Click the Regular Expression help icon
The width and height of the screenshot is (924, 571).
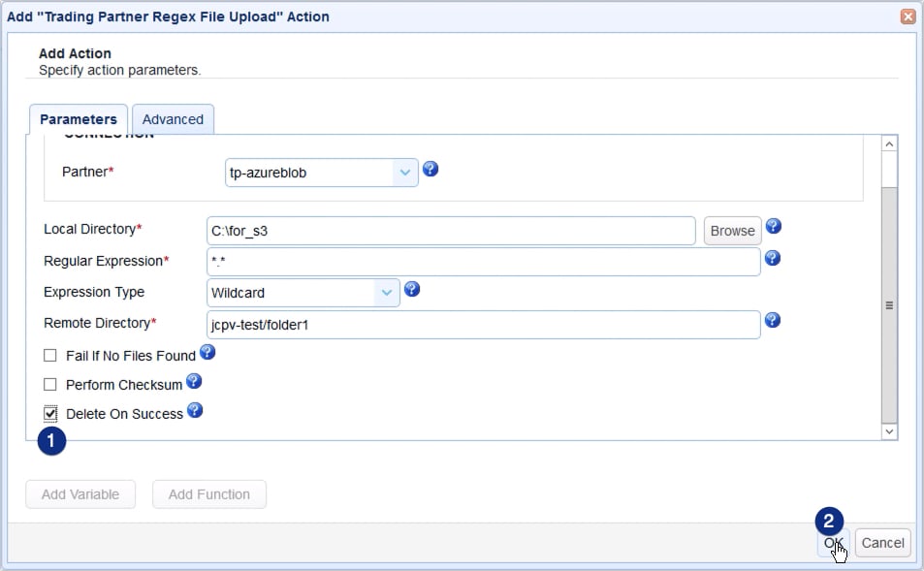pos(773,257)
